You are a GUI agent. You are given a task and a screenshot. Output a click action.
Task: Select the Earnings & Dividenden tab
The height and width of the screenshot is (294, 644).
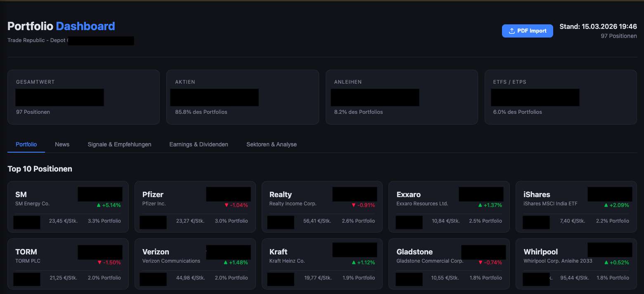[199, 144]
